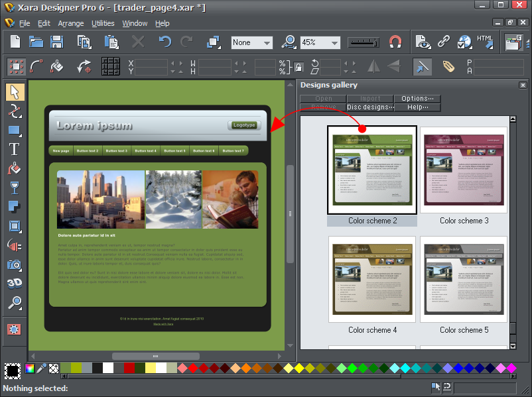
Task: Click the Live Drag status bar icon
Action: 436,387
